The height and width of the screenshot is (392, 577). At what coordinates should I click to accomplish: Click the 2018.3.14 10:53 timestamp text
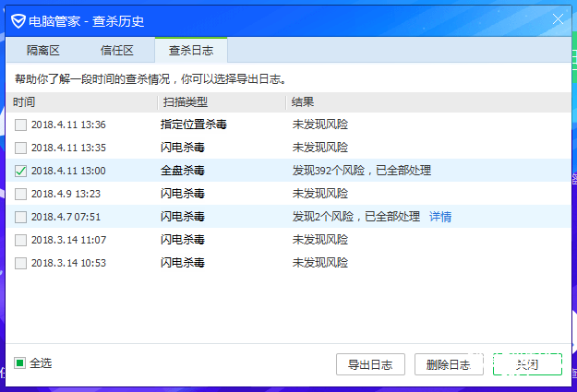68,263
